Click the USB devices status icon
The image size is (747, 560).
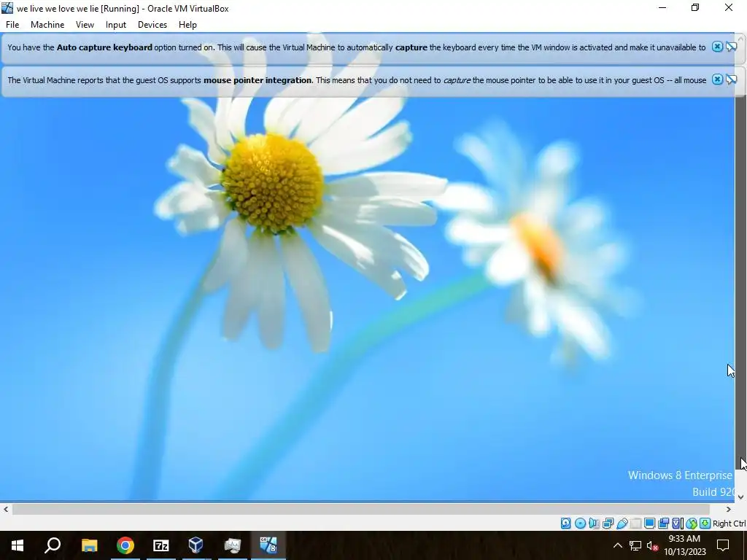pos(622,524)
